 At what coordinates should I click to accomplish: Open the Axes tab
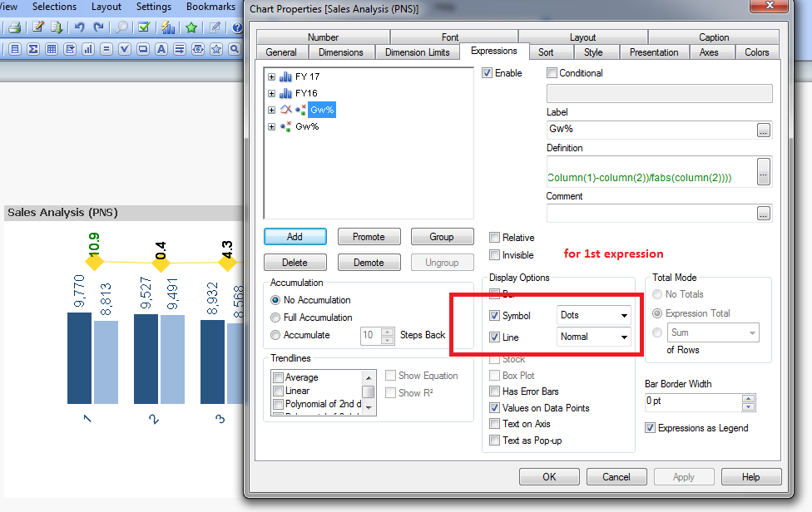[709, 52]
